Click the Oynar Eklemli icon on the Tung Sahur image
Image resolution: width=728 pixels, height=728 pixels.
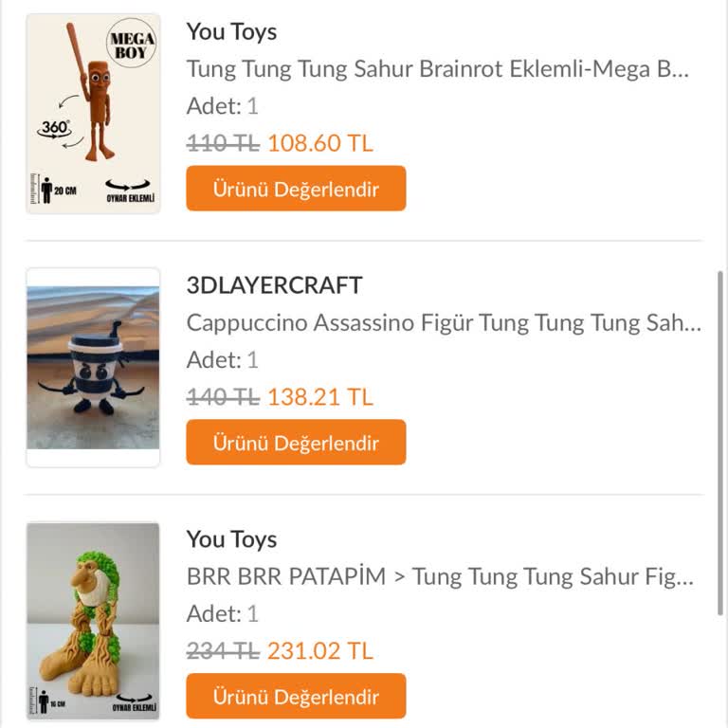coord(129,190)
